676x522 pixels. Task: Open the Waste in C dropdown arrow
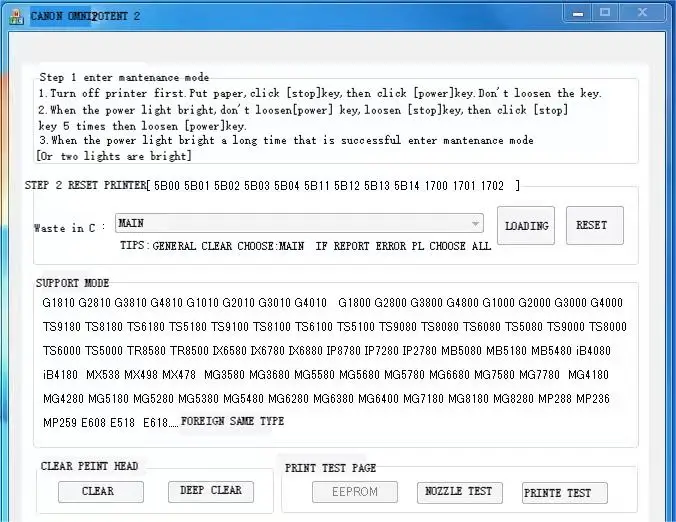pyautogui.click(x=475, y=224)
